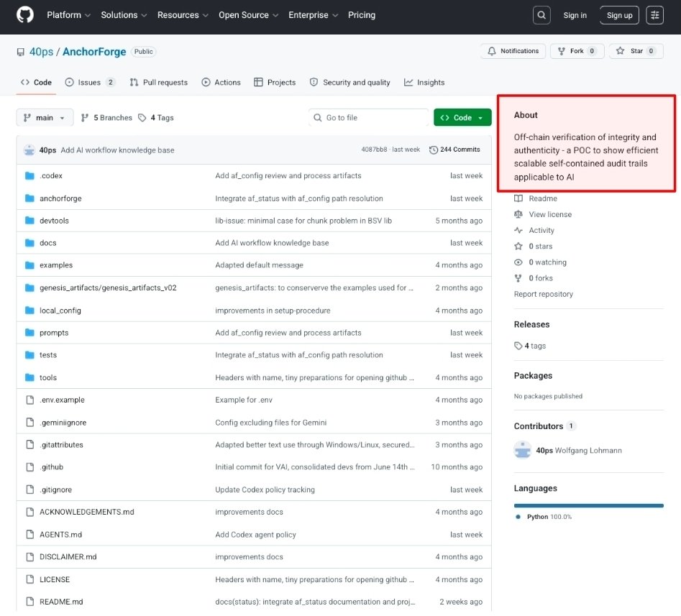This screenshot has width=681, height=616.
Task: Click the file icon beside .env.example
Action: coord(30,400)
